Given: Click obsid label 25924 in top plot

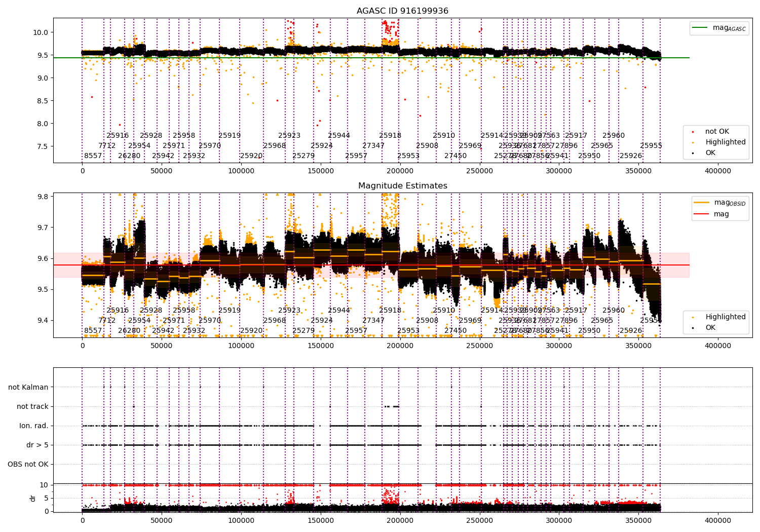Looking at the screenshot, I should coord(322,146).
